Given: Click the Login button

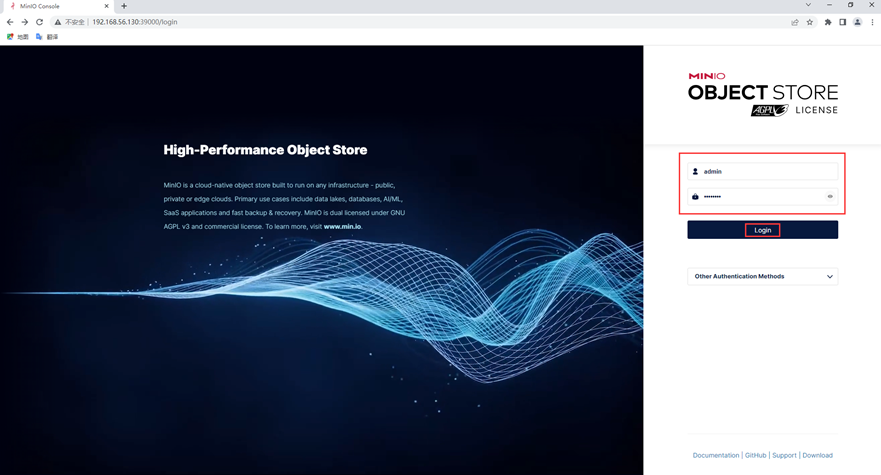Looking at the screenshot, I should [762, 230].
